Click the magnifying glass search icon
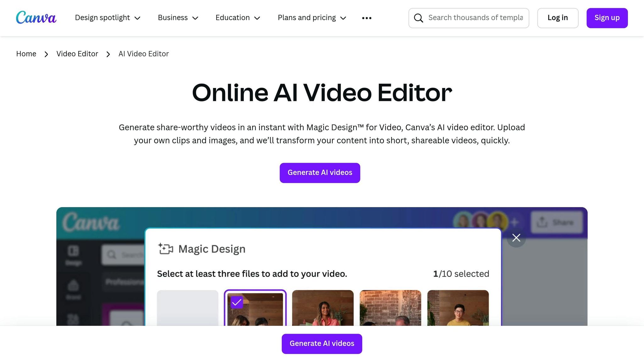This screenshot has height=362, width=644. [x=418, y=18]
